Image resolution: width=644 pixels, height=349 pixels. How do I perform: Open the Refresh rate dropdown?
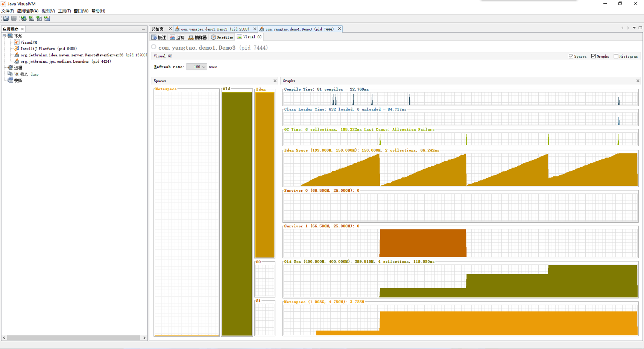[197, 67]
